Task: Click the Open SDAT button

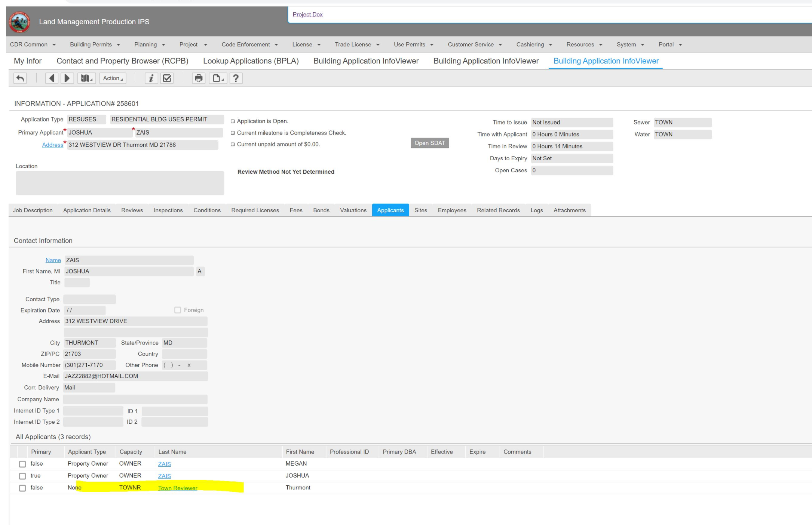Action: (429, 143)
